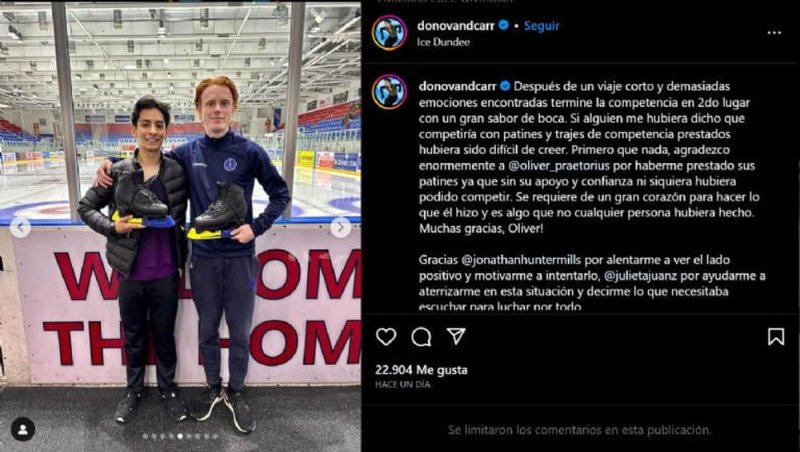The height and width of the screenshot is (452, 800).
Task: Click the HACE UN DÍA timestamp
Action: point(403,385)
